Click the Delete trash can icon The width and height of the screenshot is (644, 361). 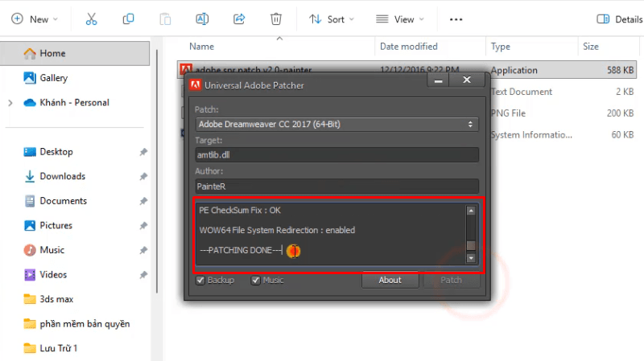pos(276,18)
